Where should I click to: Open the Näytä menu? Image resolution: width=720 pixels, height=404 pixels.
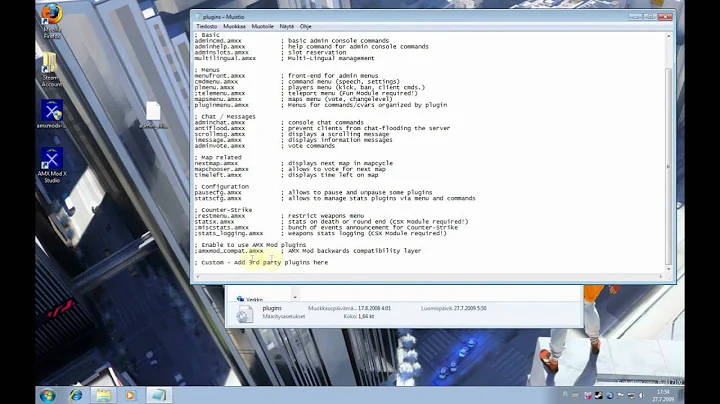pyautogui.click(x=287, y=27)
